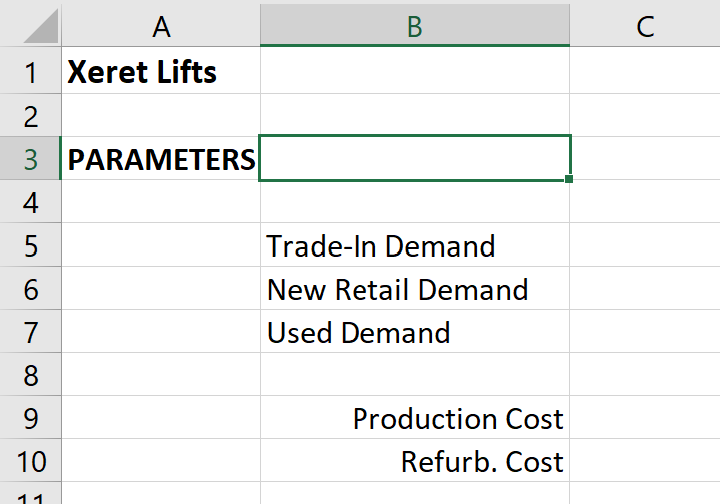Viewport: 720px width, 504px height.
Task: Select row 2 header
Action: (x=30, y=116)
